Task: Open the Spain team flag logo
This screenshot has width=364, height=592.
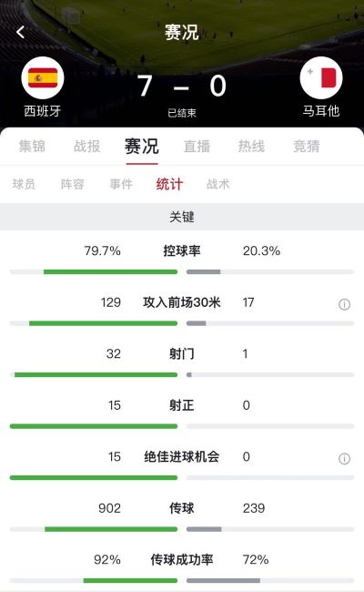Action: [x=43, y=77]
